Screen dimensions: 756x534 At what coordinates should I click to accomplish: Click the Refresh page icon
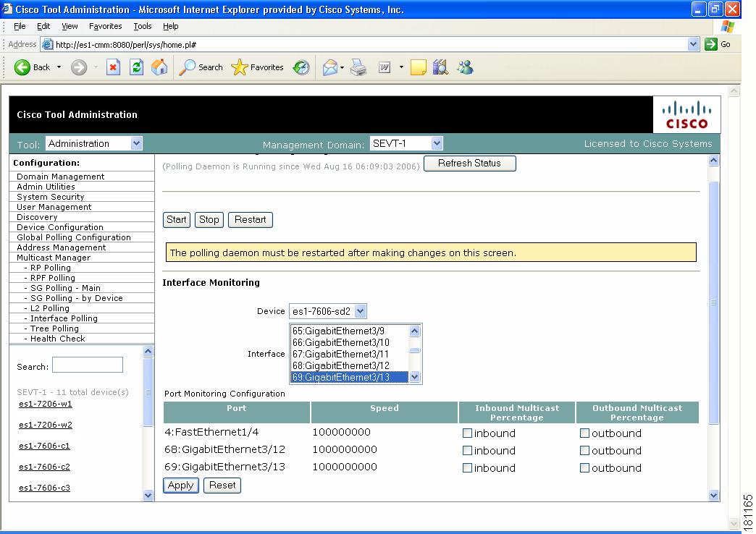(136, 67)
